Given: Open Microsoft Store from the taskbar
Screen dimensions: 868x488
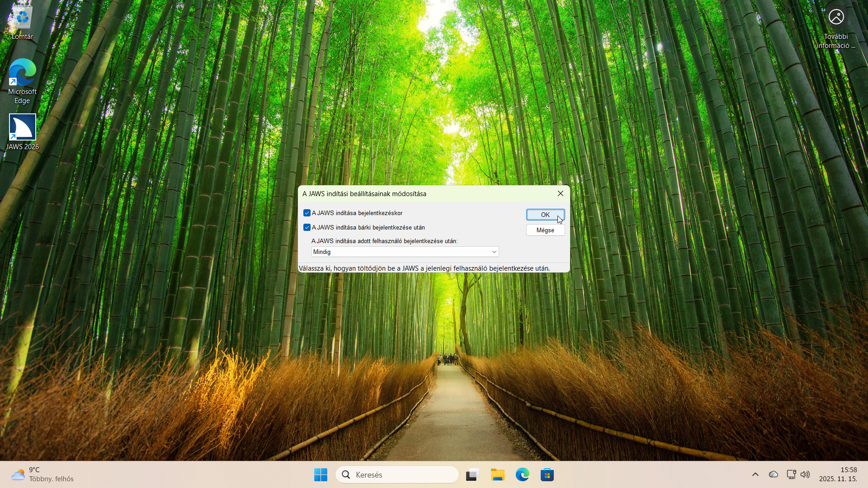Looking at the screenshot, I should click(547, 475).
